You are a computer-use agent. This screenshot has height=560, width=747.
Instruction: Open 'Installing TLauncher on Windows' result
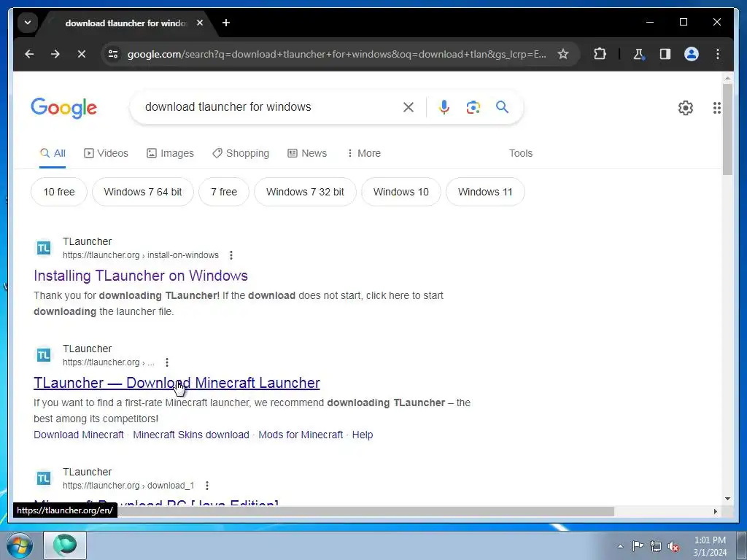(x=141, y=276)
